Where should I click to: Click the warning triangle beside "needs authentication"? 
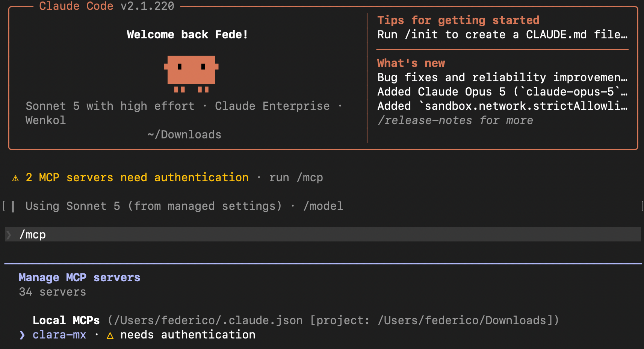tap(110, 335)
